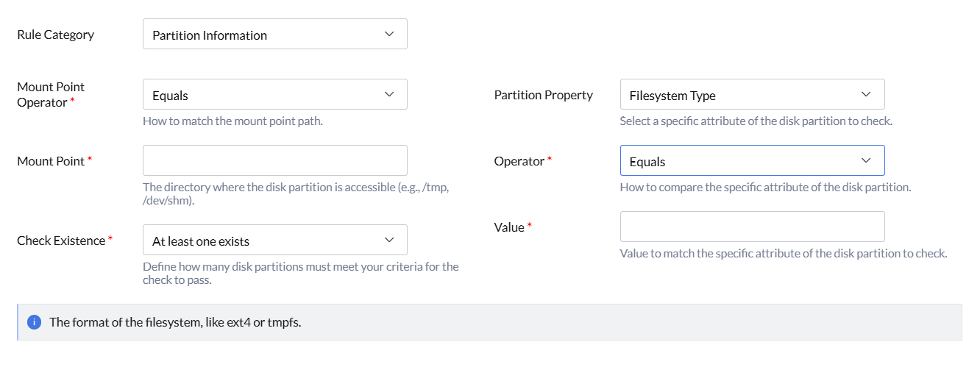Click 'Define how many disk partitions' hint text

301,273
